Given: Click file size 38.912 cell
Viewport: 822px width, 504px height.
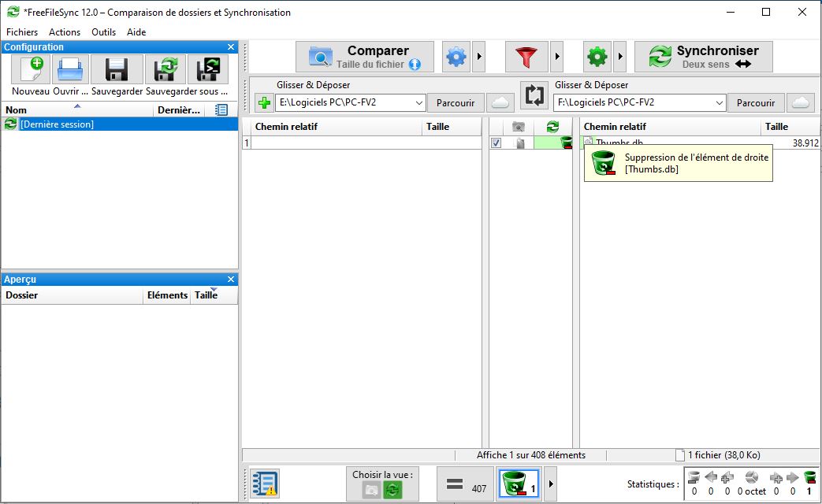Looking at the screenshot, I should click(805, 143).
